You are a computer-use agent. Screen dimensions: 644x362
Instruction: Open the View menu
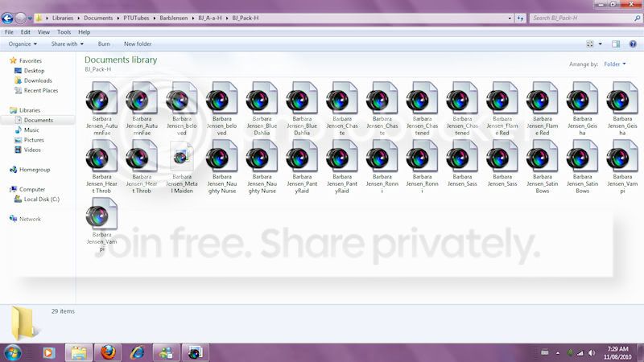coord(43,32)
